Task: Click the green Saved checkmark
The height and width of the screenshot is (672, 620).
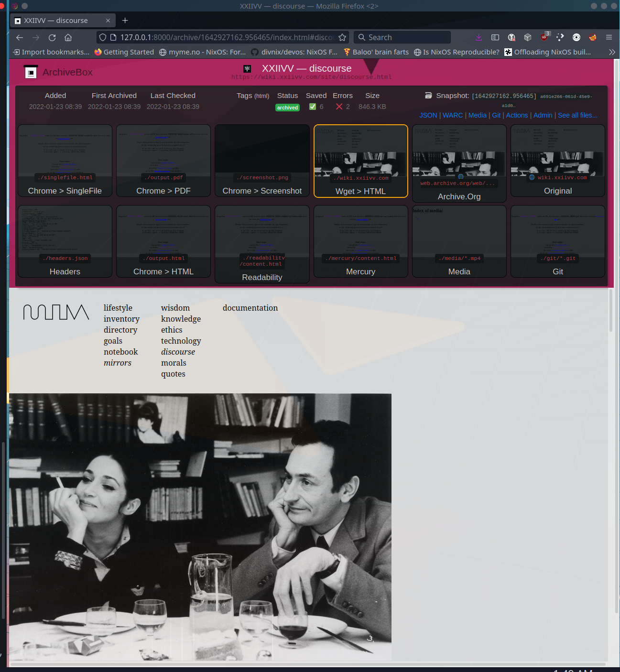Action: pyautogui.click(x=313, y=107)
